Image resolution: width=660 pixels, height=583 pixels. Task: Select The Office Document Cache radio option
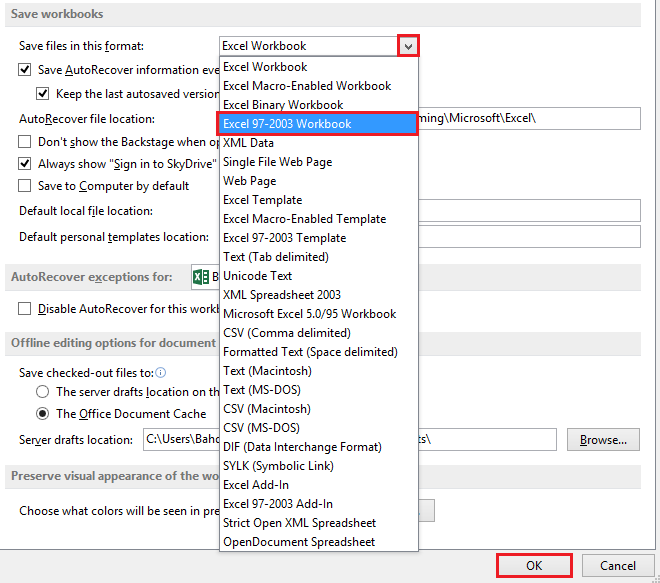pyautogui.click(x=42, y=414)
